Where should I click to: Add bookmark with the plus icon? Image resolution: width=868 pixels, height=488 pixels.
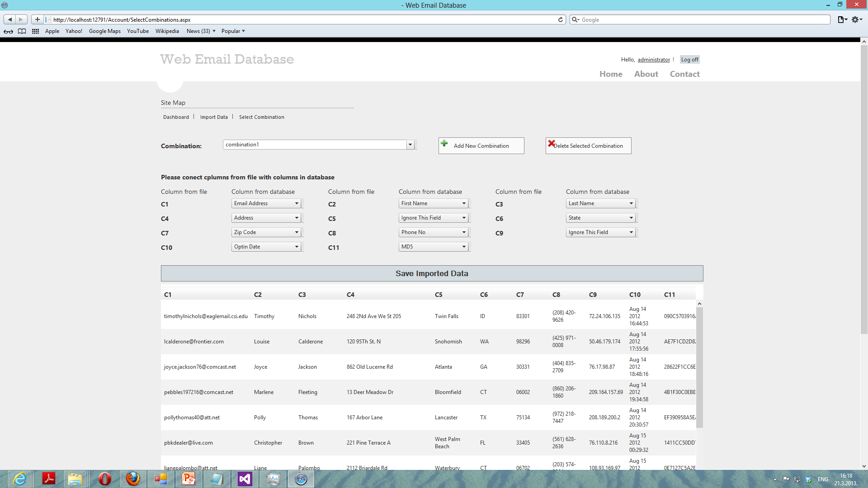(x=38, y=19)
